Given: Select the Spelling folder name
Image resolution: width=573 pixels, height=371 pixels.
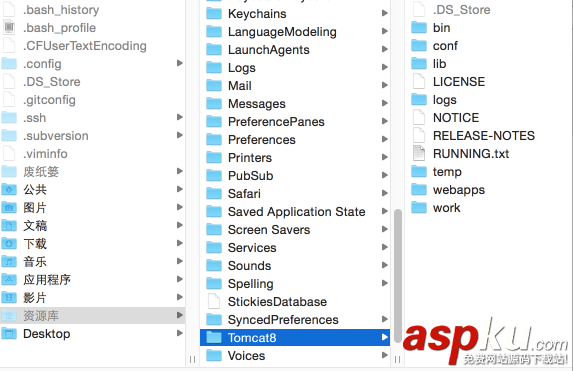Looking at the screenshot, I should pyautogui.click(x=251, y=284).
